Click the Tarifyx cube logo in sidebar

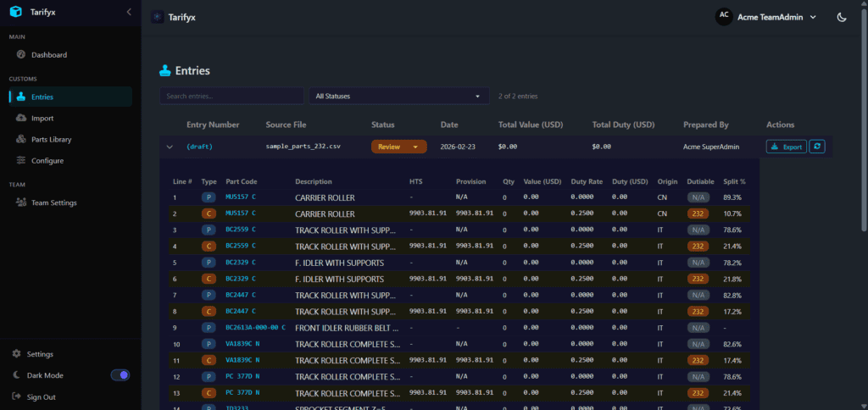click(x=16, y=12)
